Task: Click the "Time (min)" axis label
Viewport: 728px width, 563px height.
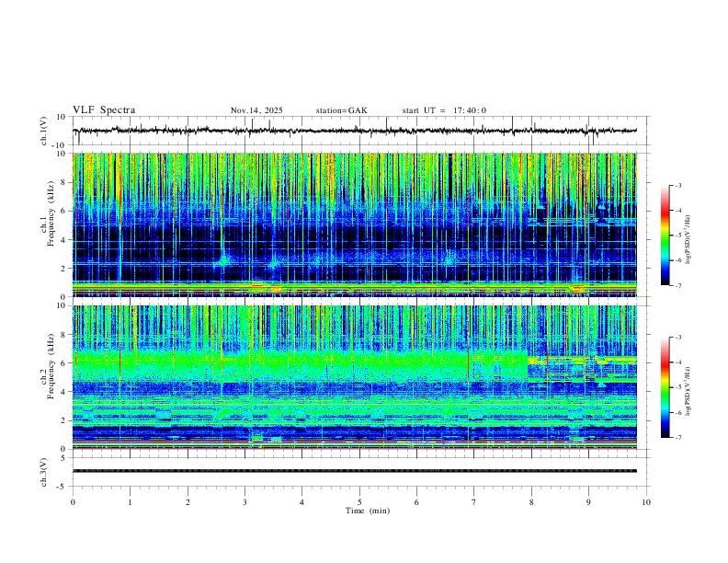Action: (368, 511)
